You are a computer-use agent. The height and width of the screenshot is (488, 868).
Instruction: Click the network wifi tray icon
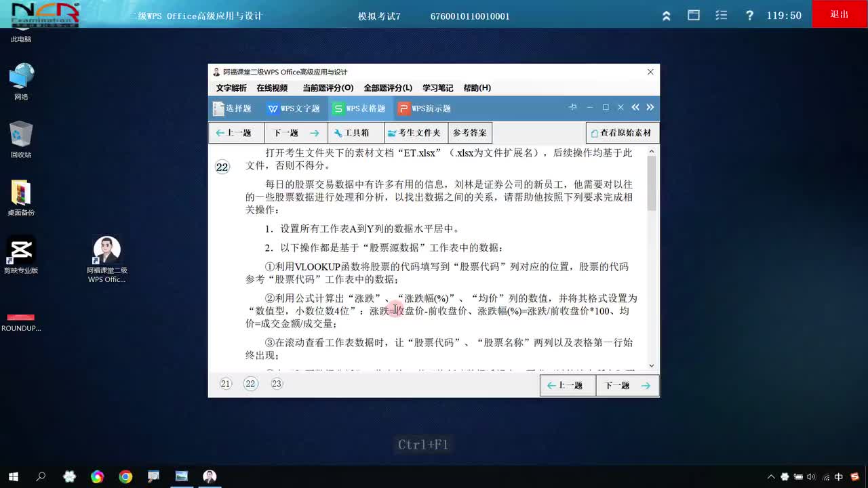click(825, 476)
